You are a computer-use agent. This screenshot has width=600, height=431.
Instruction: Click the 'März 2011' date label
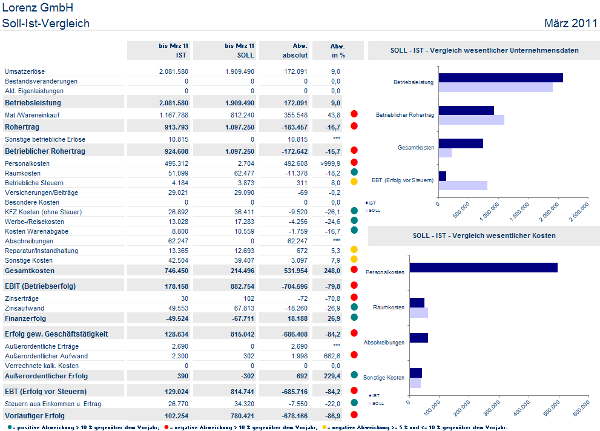571,23
